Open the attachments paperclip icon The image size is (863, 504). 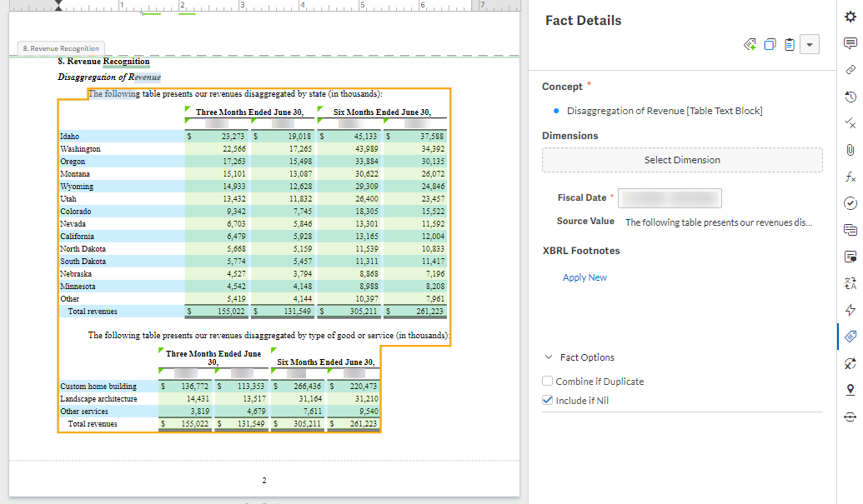click(x=850, y=150)
